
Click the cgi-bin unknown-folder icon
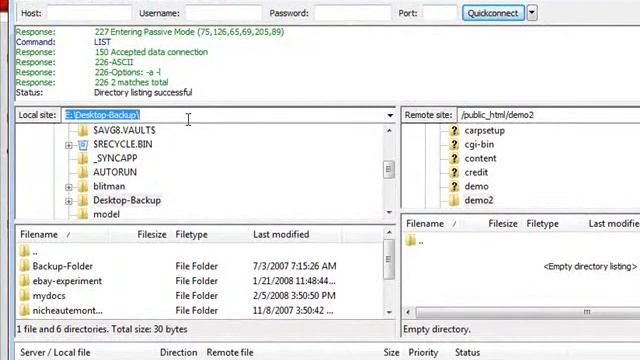pos(454,144)
